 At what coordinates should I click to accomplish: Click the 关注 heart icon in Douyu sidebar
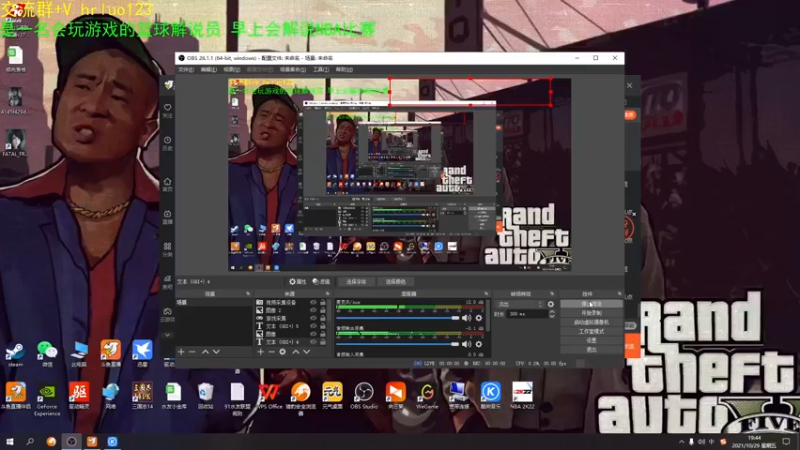tap(167, 110)
